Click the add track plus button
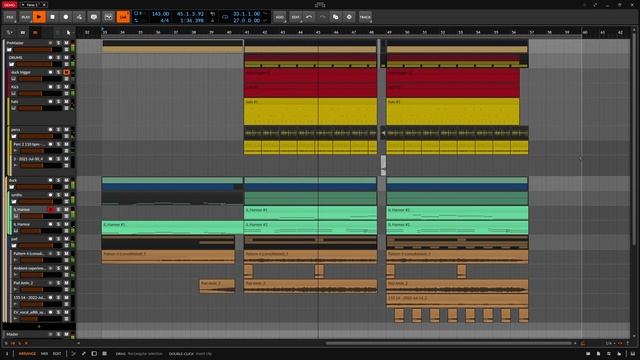 point(39,327)
